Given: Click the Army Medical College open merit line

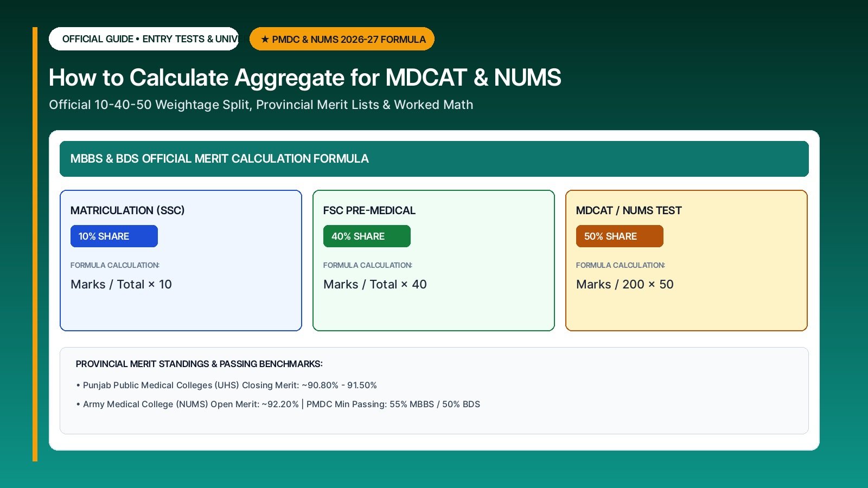Looking at the screenshot, I should click(278, 404).
